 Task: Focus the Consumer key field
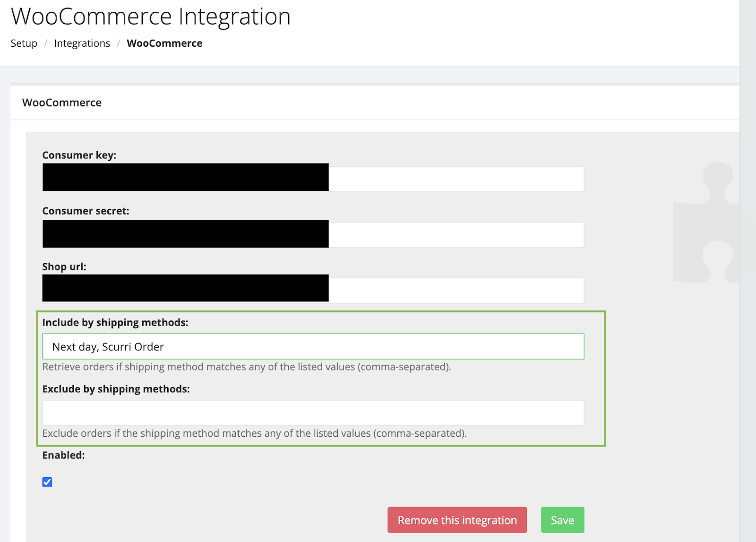313,178
